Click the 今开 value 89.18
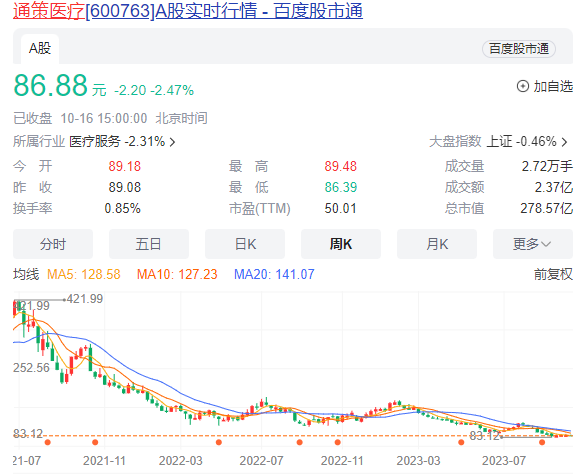This screenshot has height=475, width=581. [124, 166]
